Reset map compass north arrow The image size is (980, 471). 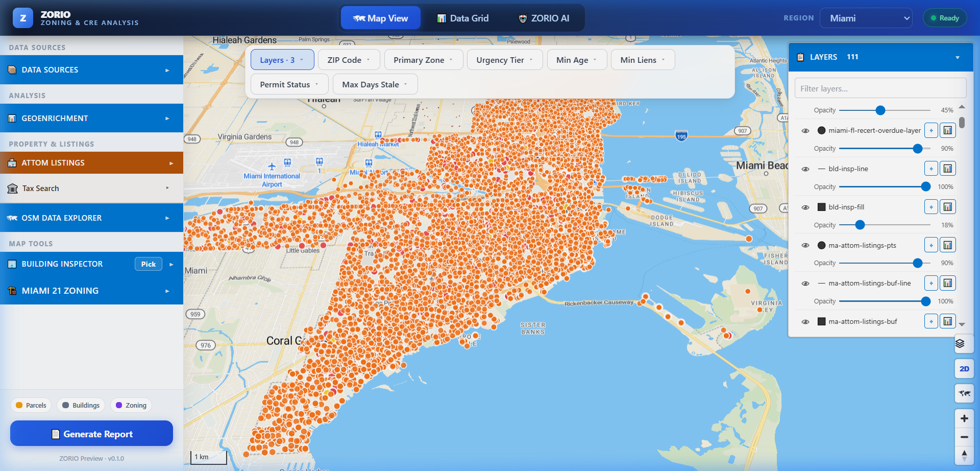click(964, 455)
